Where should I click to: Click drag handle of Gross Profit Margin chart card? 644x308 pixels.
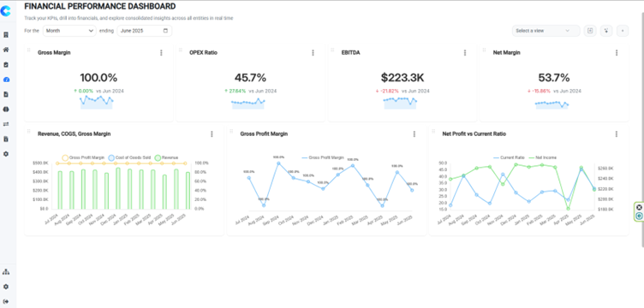[x=231, y=131]
